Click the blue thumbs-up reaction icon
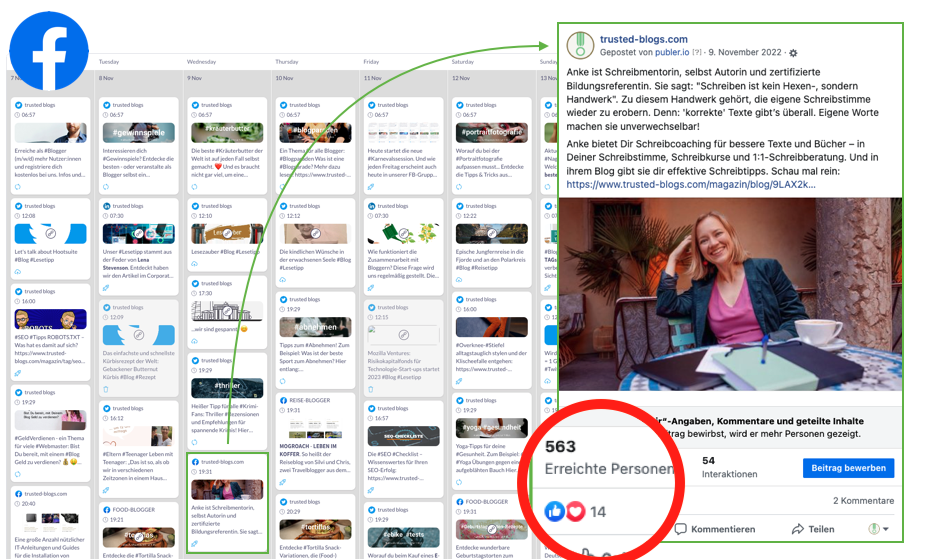The image size is (940, 560). tap(555, 511)
